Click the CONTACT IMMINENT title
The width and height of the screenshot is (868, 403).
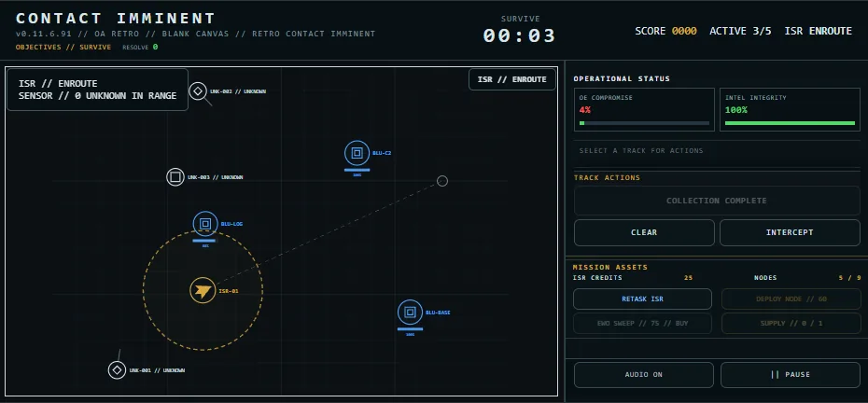(x=116, y=19)
